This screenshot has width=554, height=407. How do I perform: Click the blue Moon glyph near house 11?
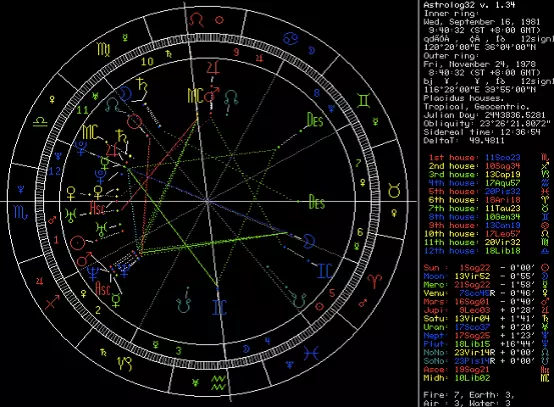[x=125, y=93]
